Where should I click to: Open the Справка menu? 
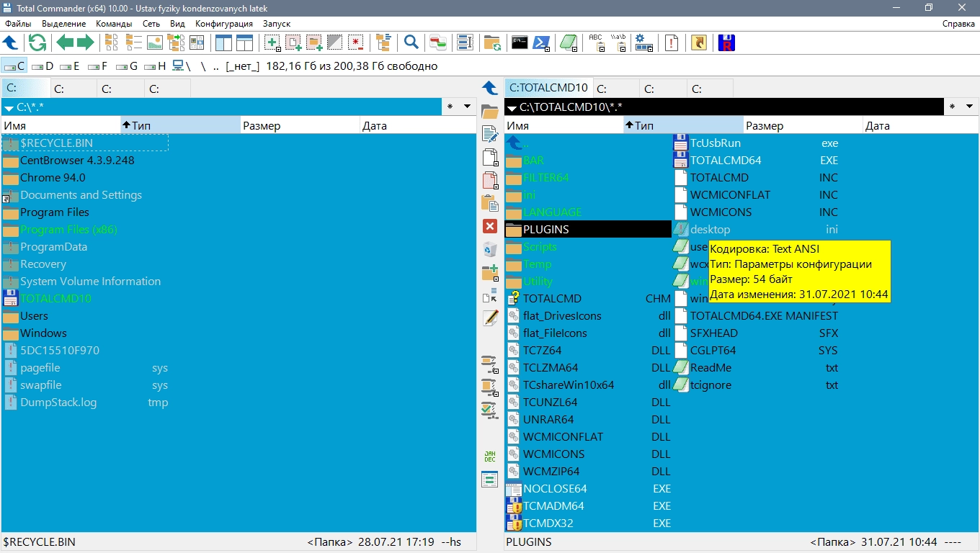(958, 24)
